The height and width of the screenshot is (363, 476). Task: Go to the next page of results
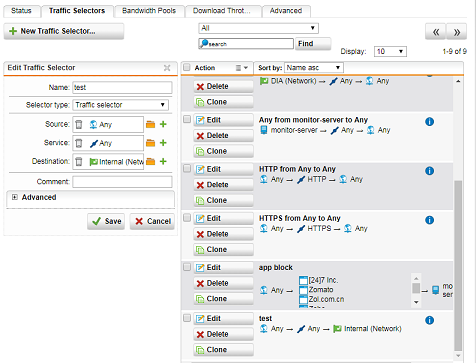[x=457, y=32]
